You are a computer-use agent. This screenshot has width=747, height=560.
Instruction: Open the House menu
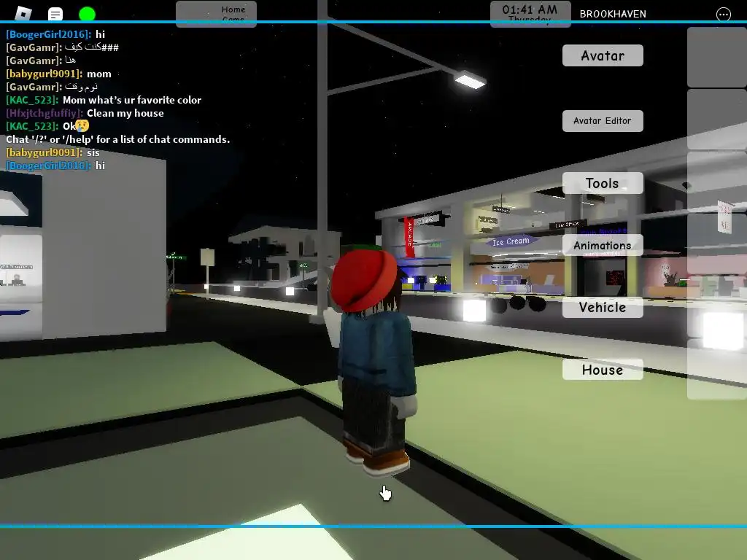click(x=603, y=370)
